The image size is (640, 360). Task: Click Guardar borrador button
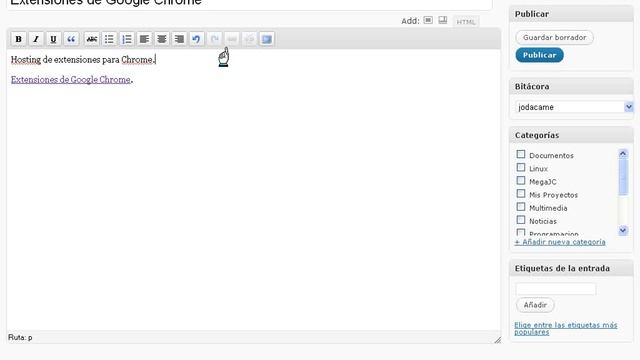[554, 38]
